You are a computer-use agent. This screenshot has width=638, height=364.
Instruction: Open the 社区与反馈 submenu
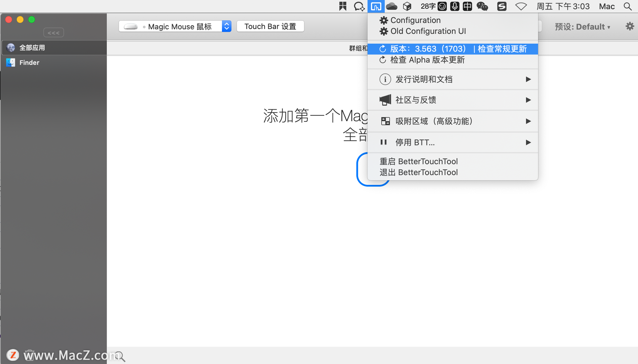pyautogui.click(x=453, y=100)
